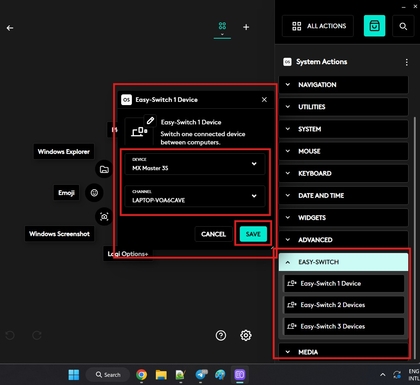Open the Windows Start menu
This screenshot has width=420, height=385.
(74, 375)
